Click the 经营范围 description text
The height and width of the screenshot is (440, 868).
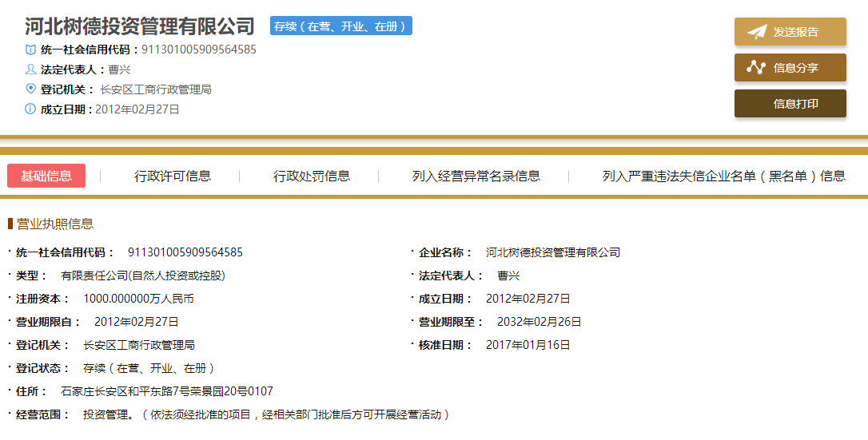pos(269,414)
